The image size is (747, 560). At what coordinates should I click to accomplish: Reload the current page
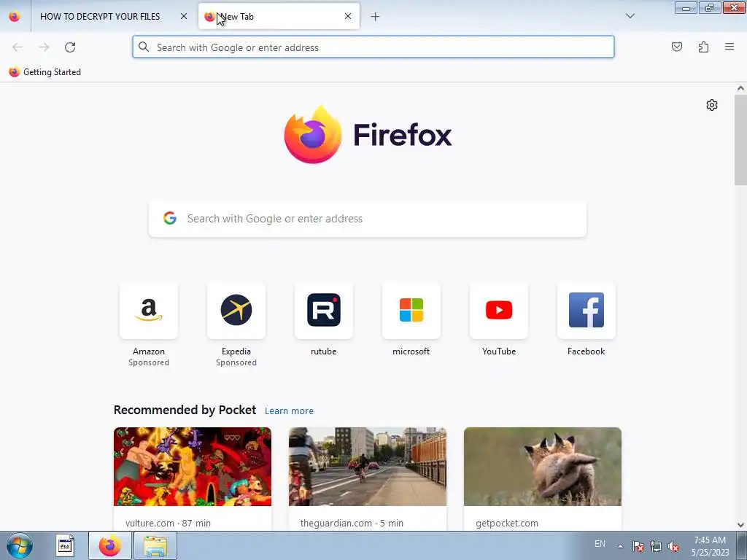(x=70, y=47)
